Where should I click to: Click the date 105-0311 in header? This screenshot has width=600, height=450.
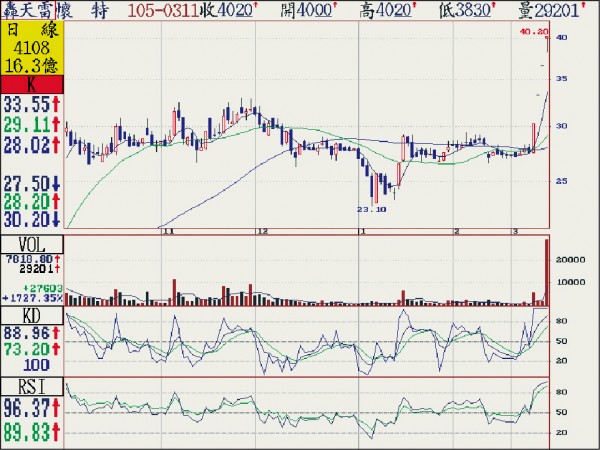pos(163,11)
